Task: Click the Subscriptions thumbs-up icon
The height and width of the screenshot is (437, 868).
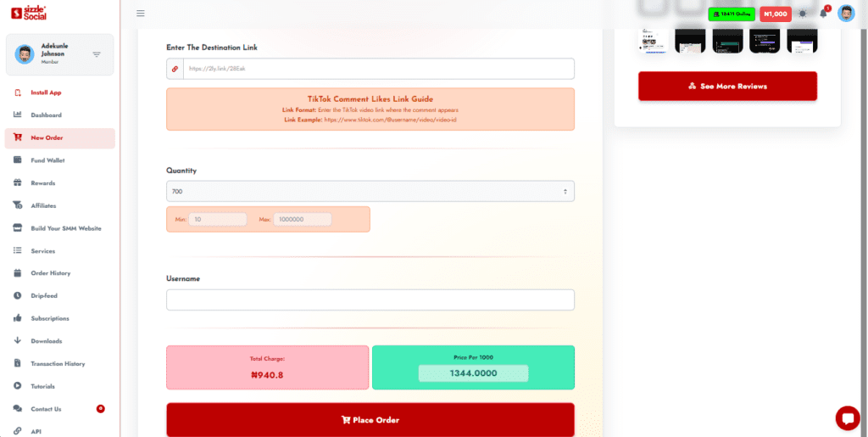Action: pos(18,318)
